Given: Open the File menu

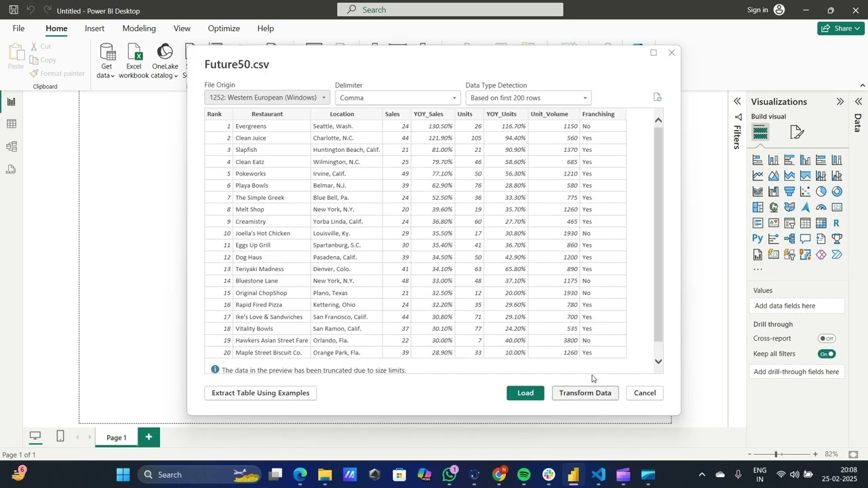Looking at the screenshot, I should point(18,28).
